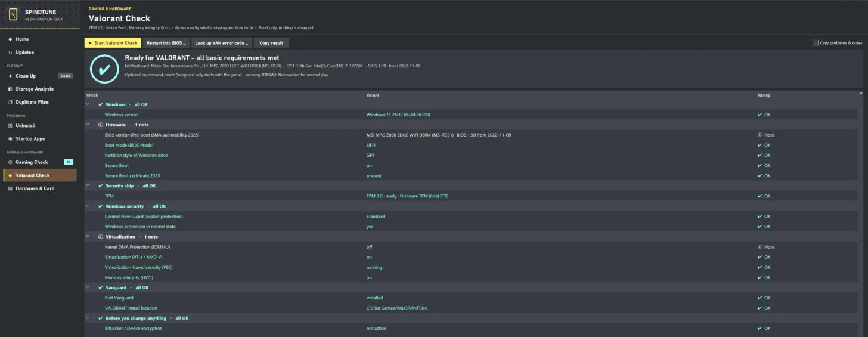The width and height of the screenshot is (868, 337).
Task: Click the Vanguard group checkmark icon
Action: 100,287
